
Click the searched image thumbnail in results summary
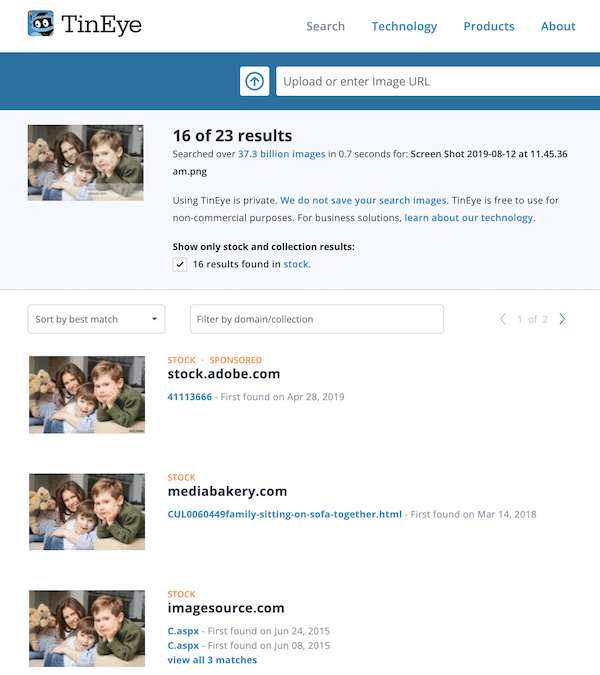86,163
